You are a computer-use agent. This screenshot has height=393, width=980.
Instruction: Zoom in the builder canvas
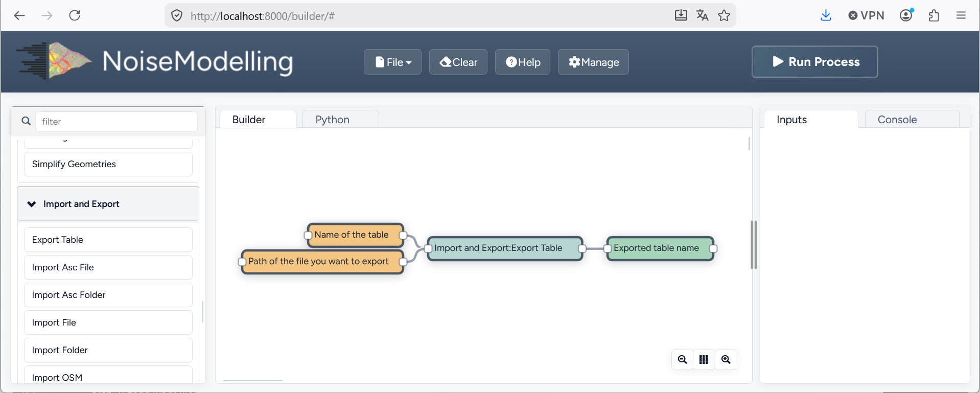[x=726, y=360]
